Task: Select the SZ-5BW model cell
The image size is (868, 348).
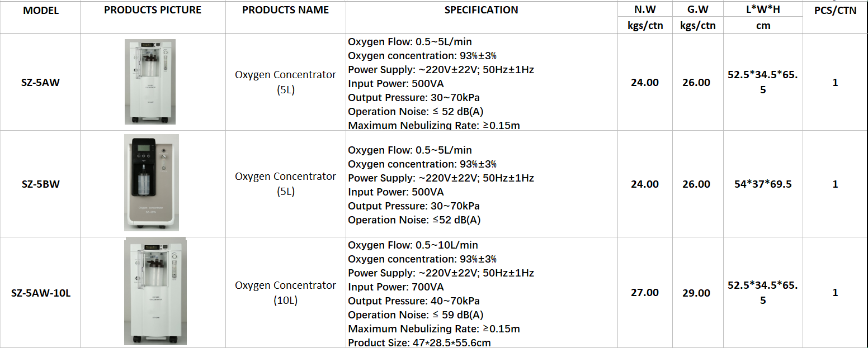Action: click(x=41, y=184)
